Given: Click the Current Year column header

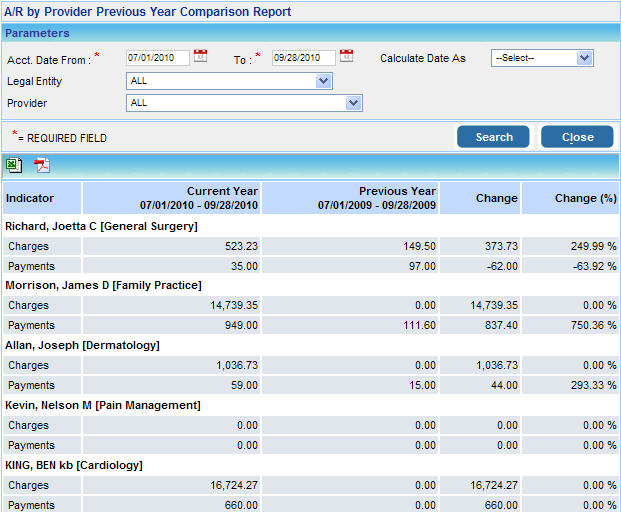Looking at the screenshot, I should point(171,198).
